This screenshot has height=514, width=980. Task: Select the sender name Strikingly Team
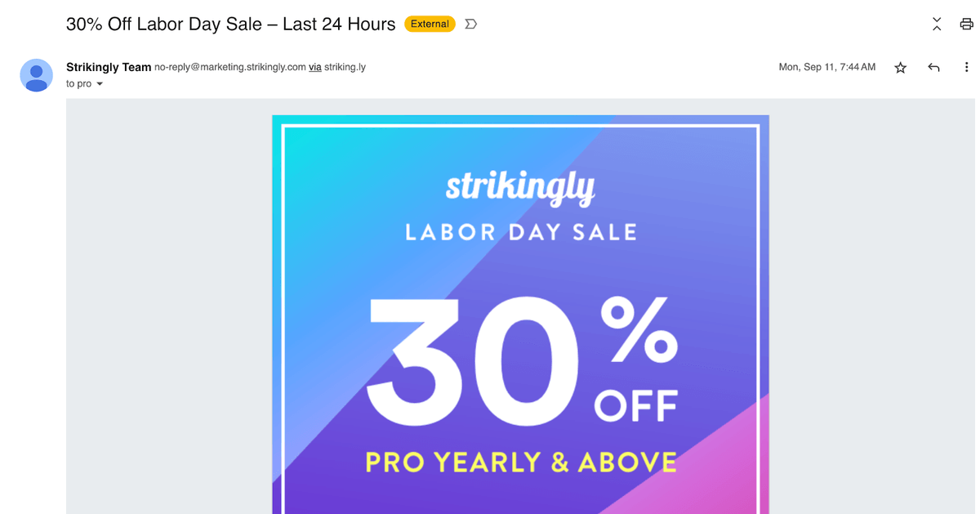tap(109, 67)
